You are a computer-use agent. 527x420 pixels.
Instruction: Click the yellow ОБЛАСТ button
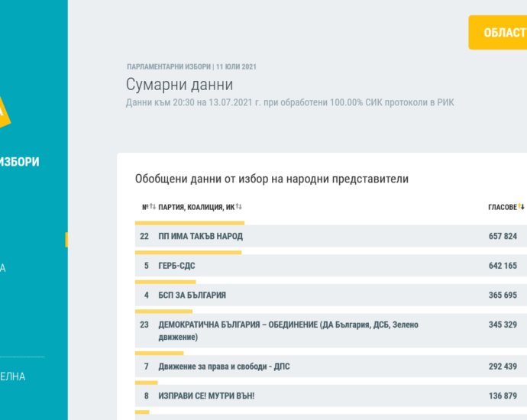498,33
